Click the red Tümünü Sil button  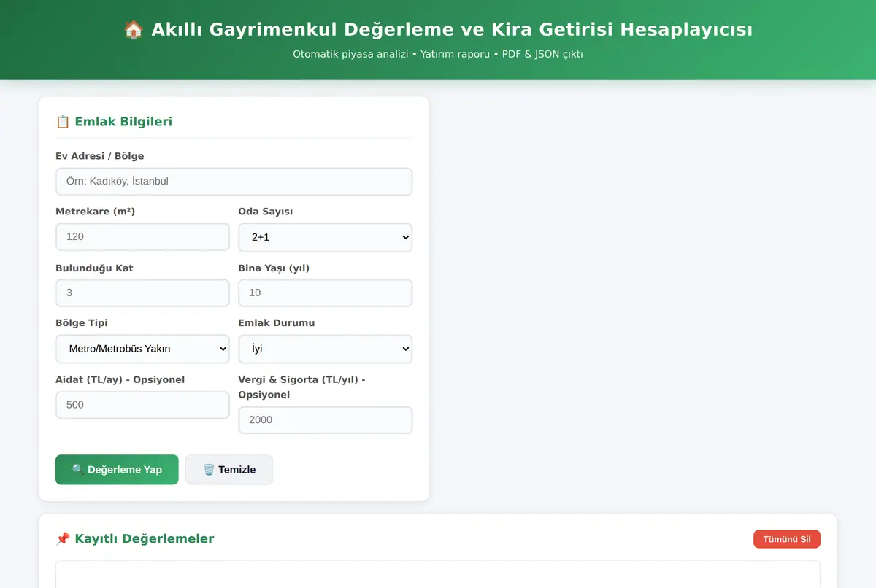(x=787, y=539)
